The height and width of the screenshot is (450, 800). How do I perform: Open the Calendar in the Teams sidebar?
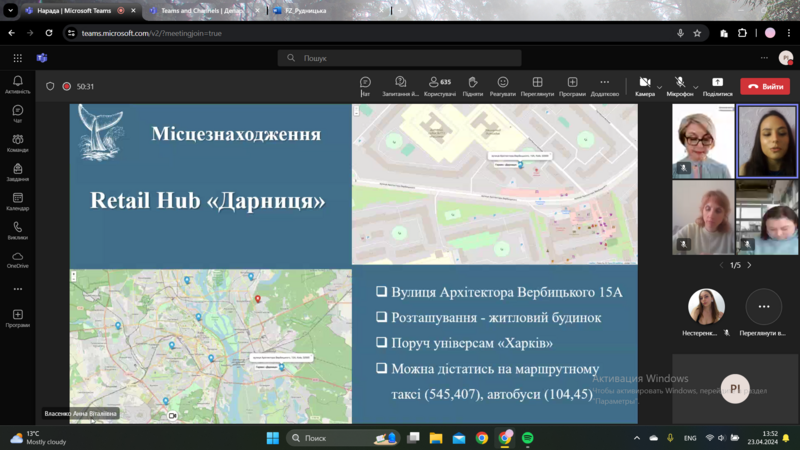click(17, 201)
